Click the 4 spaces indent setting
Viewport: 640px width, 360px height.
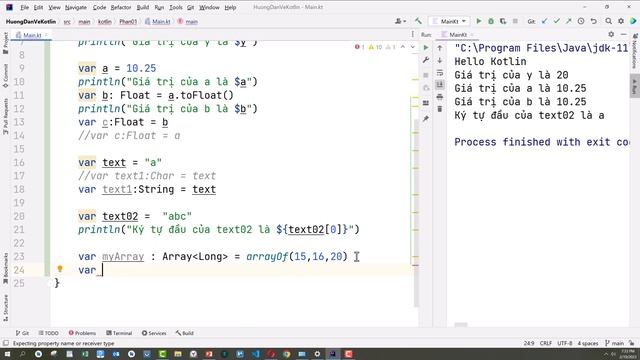[587, 343]
